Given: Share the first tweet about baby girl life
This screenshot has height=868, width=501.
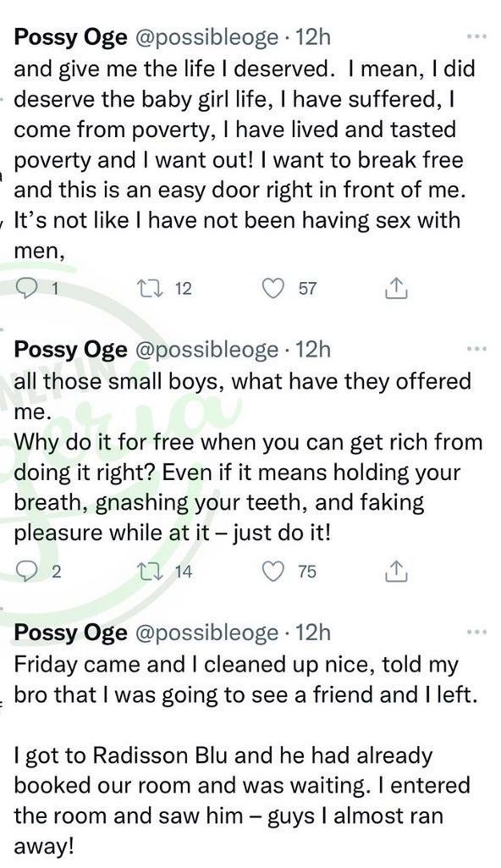Looking at the screenshot, I should click(396, 289).
